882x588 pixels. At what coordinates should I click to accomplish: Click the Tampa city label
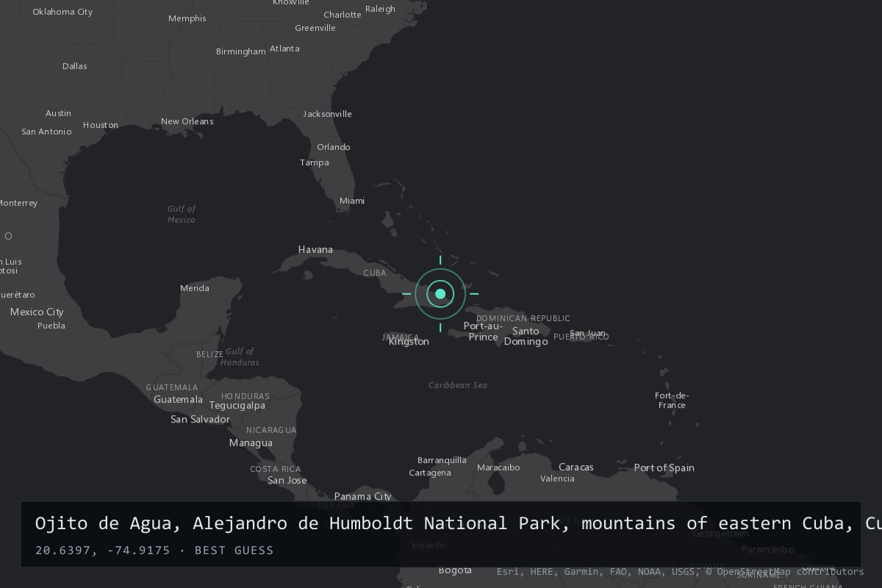point(315,162)
